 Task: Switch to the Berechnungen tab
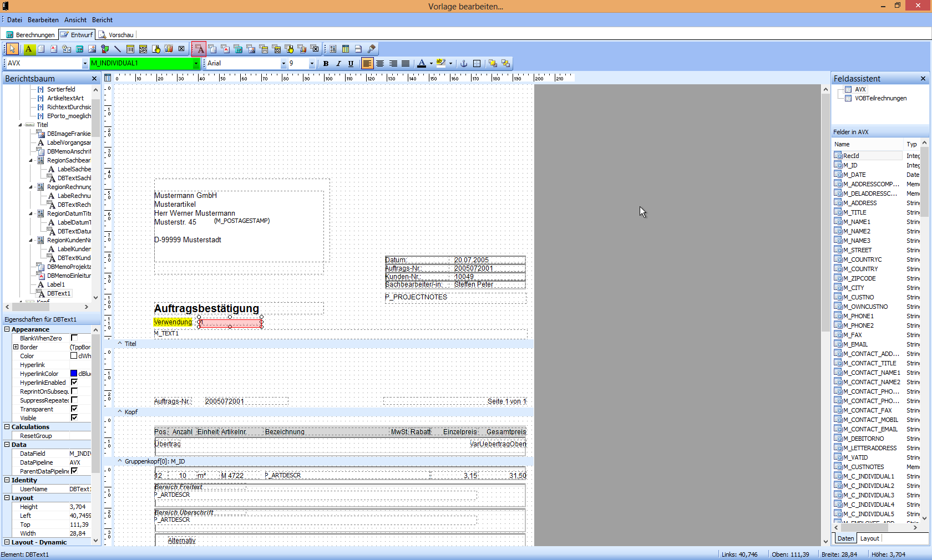pyautogui.click(x=31, y=35)
